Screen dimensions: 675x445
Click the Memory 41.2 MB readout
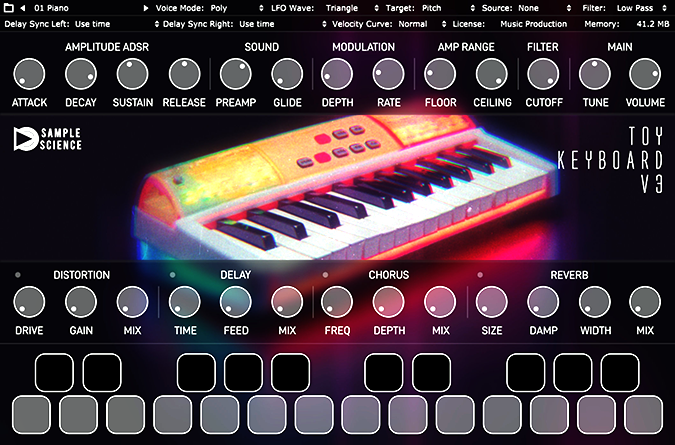[627, 24]
